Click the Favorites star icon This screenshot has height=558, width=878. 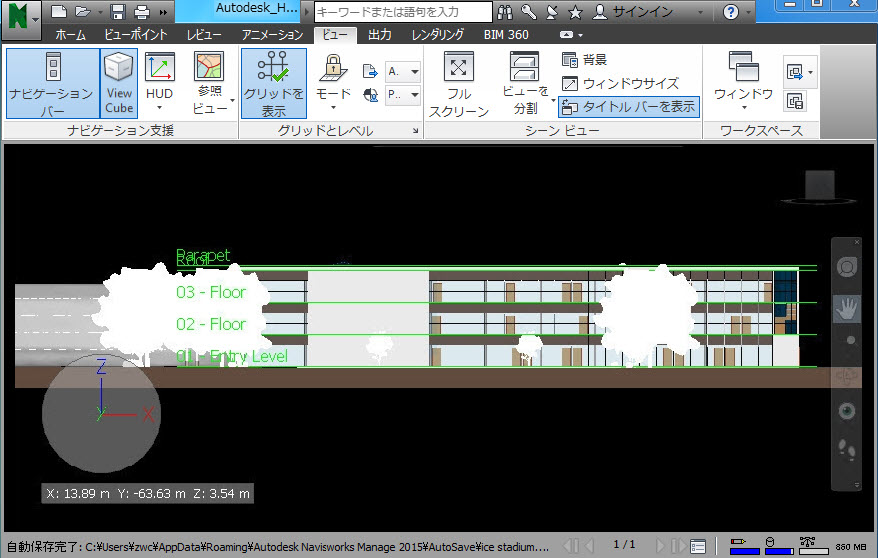(x=575, y=12)
